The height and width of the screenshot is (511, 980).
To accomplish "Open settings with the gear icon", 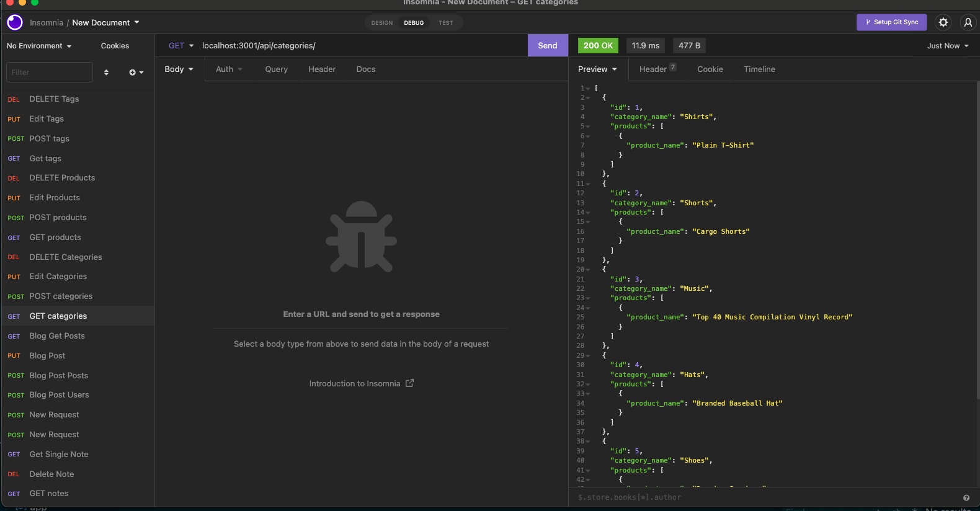I will pos(943,22).
